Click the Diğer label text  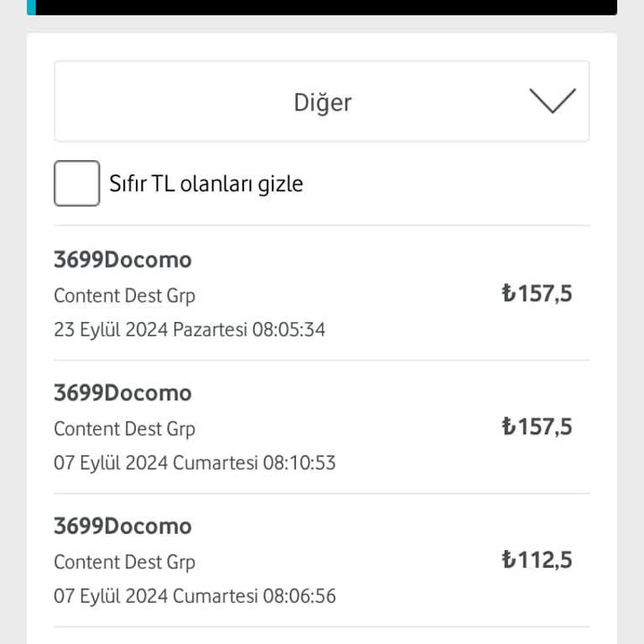pos(322,102)
